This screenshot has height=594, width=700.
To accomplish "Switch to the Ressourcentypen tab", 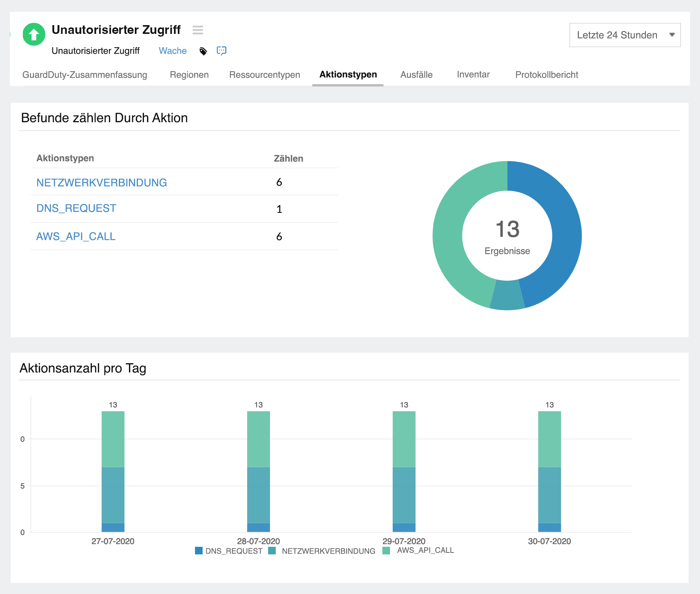I will click(264, 75).
